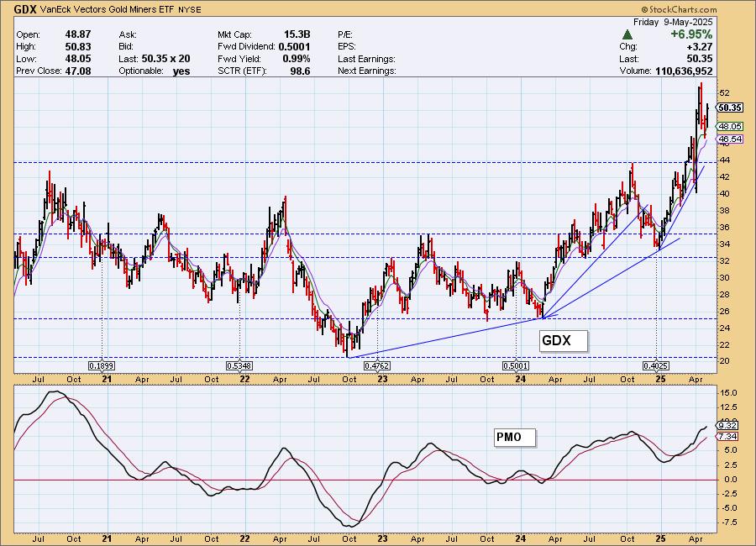756x546 pixels.
Task: Select the +6.95% percent change value
Action: pos(691,34)
